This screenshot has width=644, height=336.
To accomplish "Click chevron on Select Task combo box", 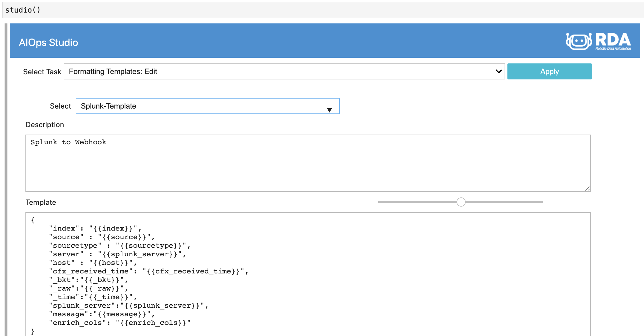I will tap(499, 71).
